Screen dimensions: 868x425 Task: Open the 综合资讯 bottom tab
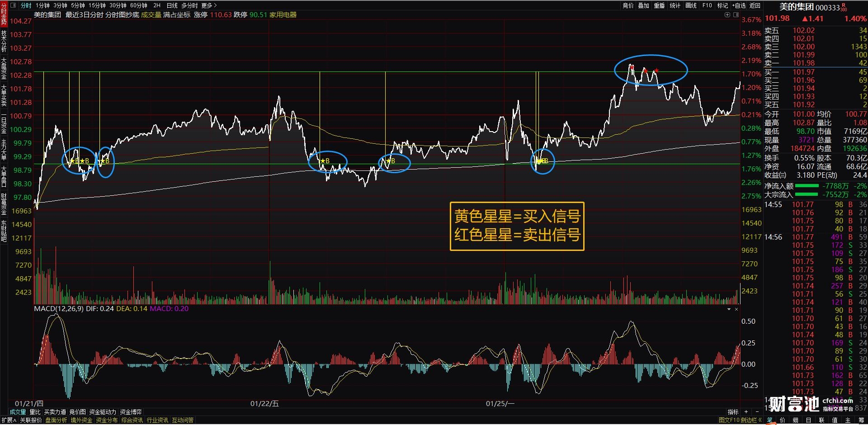132,420
